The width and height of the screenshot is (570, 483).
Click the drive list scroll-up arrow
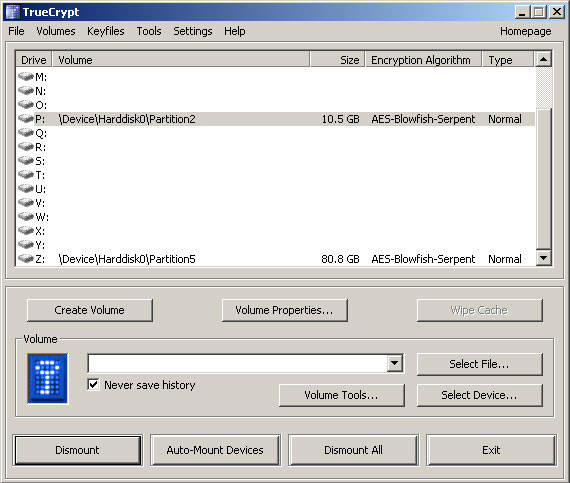tap(543, 59)
